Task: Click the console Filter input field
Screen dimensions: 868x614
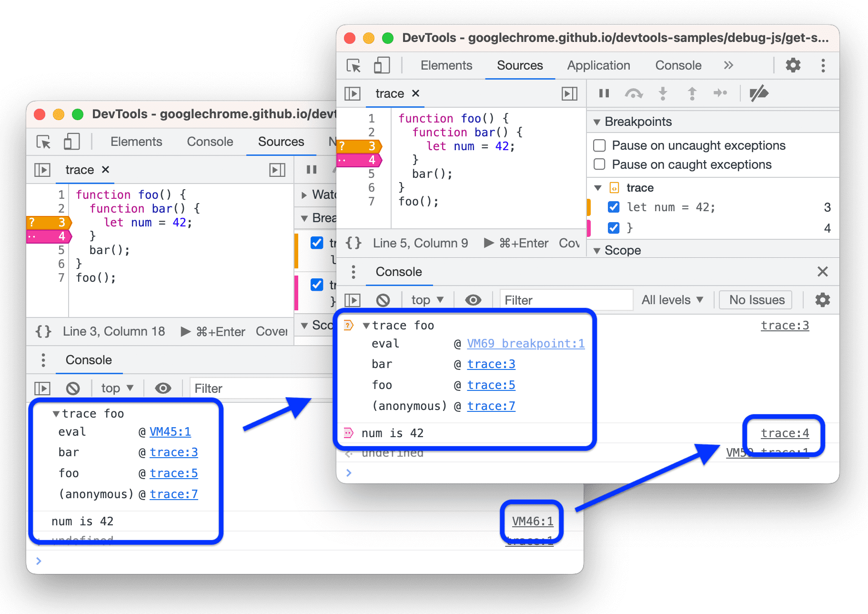Action: click(566, 300)
